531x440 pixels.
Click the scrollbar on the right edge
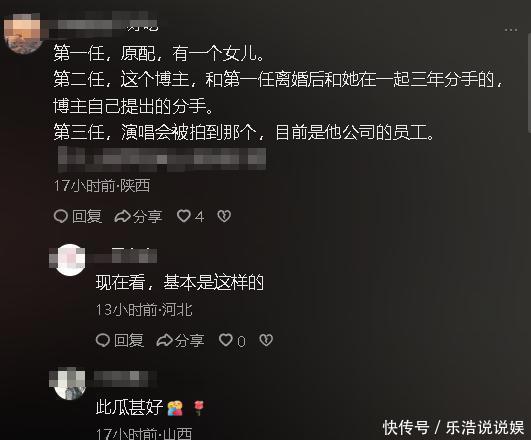click(529, 83)
